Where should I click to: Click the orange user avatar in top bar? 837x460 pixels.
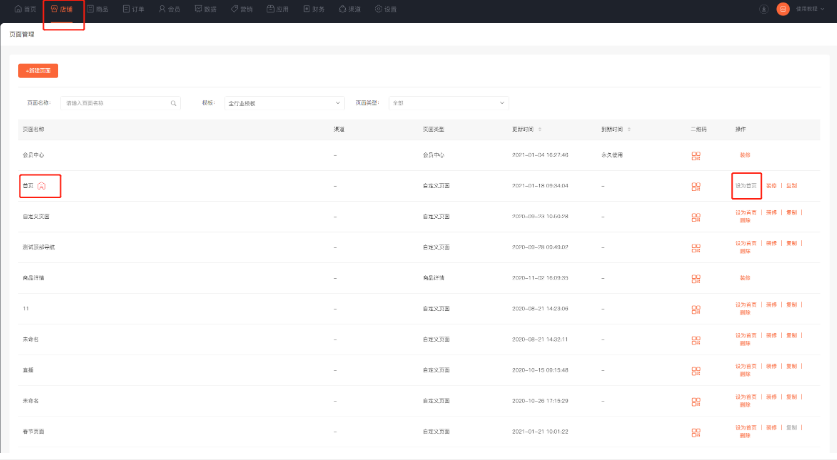click(x=783, y=9)
